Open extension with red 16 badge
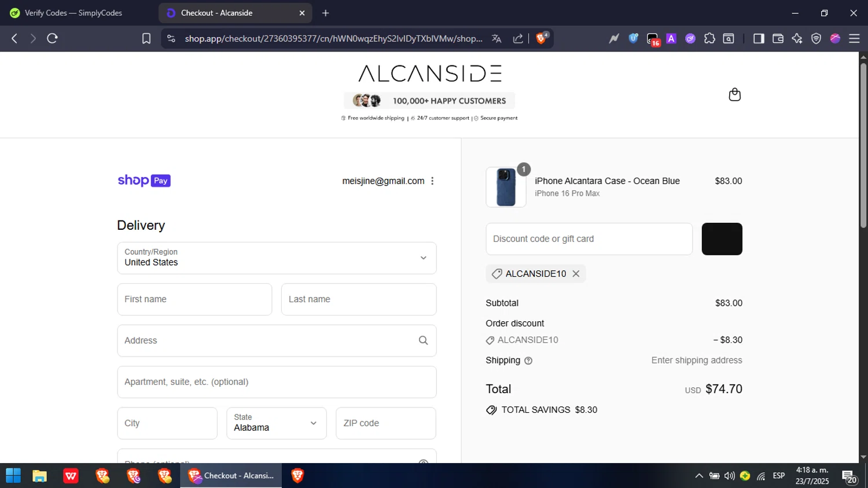The width and height of the screenshot is (868, 488). (653, 39)
